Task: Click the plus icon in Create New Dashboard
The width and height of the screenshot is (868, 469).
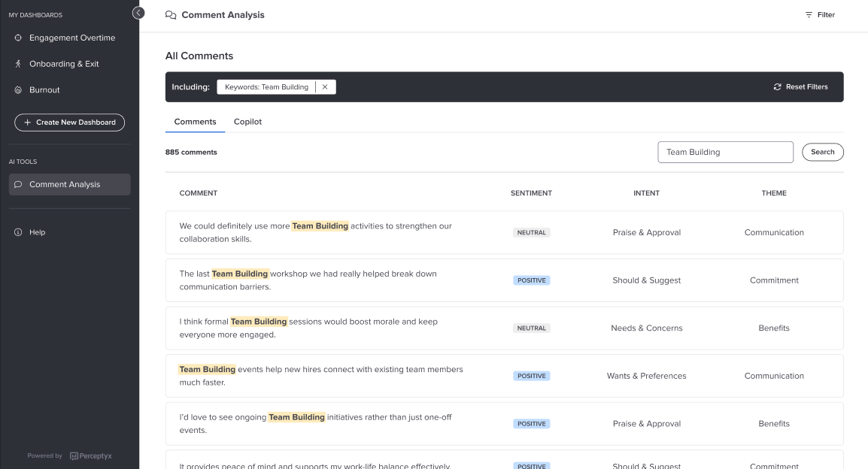Action: (27, 123)
